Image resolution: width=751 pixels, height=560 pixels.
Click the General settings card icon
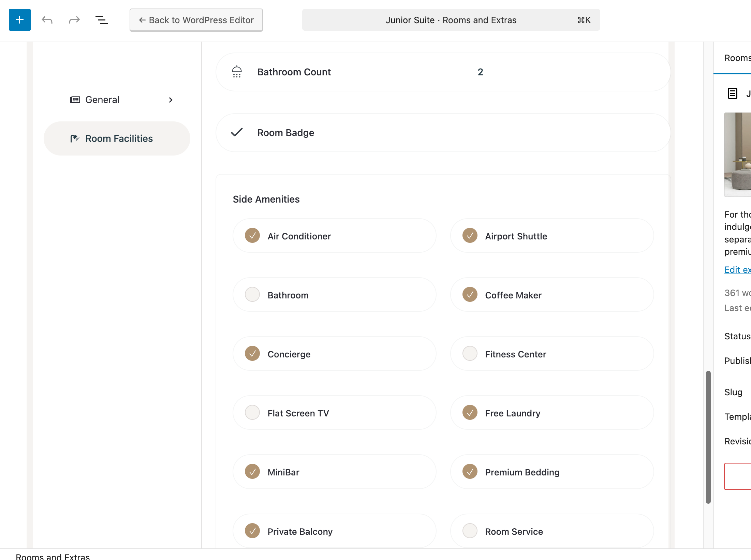75,100
